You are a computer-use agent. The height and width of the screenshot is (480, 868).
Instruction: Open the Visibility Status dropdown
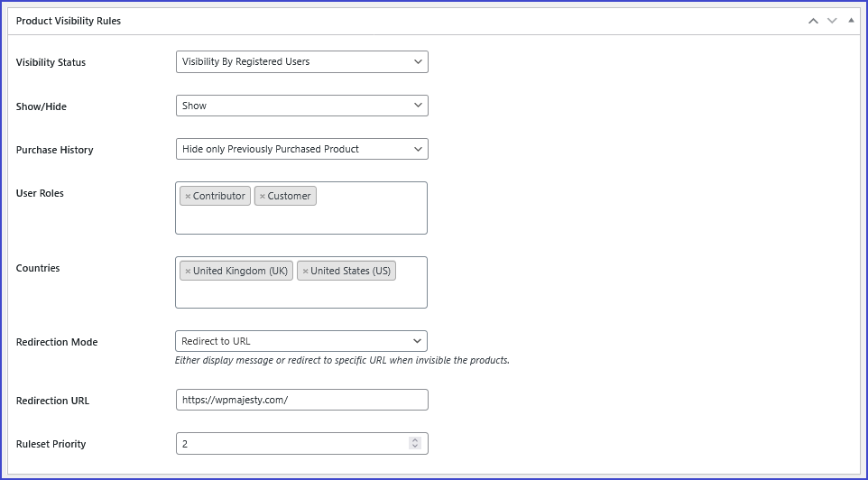pos(301,61)
